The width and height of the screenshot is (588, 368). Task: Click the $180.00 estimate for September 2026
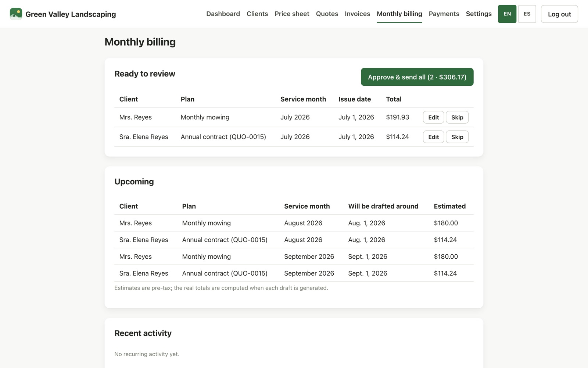[x=446, y=256]
